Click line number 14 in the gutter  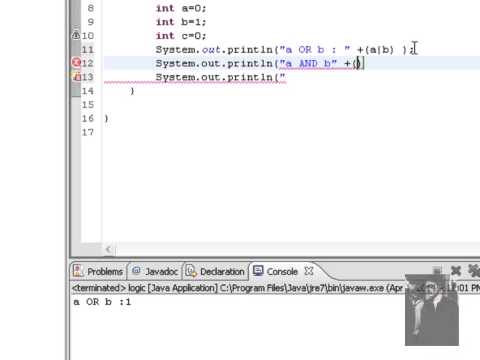point(88,91)
